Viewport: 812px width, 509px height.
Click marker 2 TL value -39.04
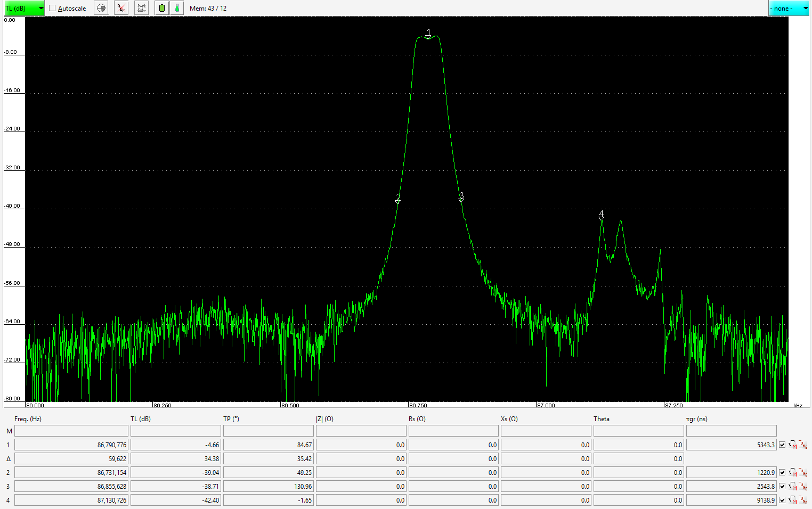[176, 472]
